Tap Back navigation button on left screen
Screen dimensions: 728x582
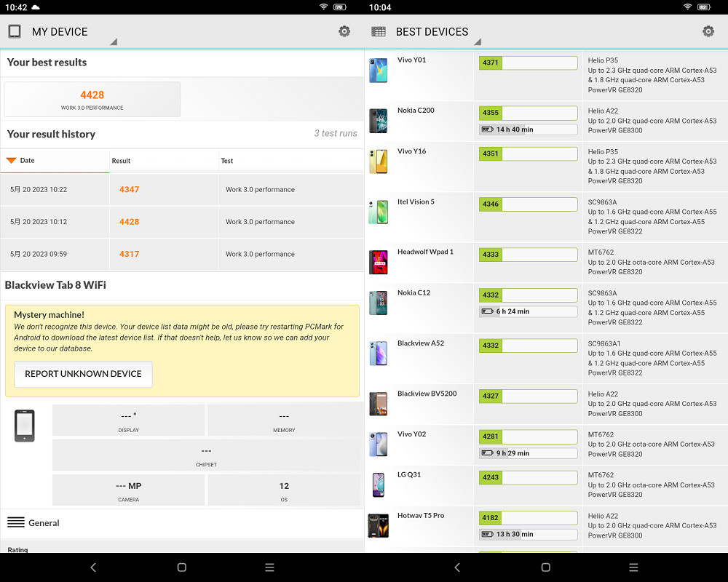point(93,567)
